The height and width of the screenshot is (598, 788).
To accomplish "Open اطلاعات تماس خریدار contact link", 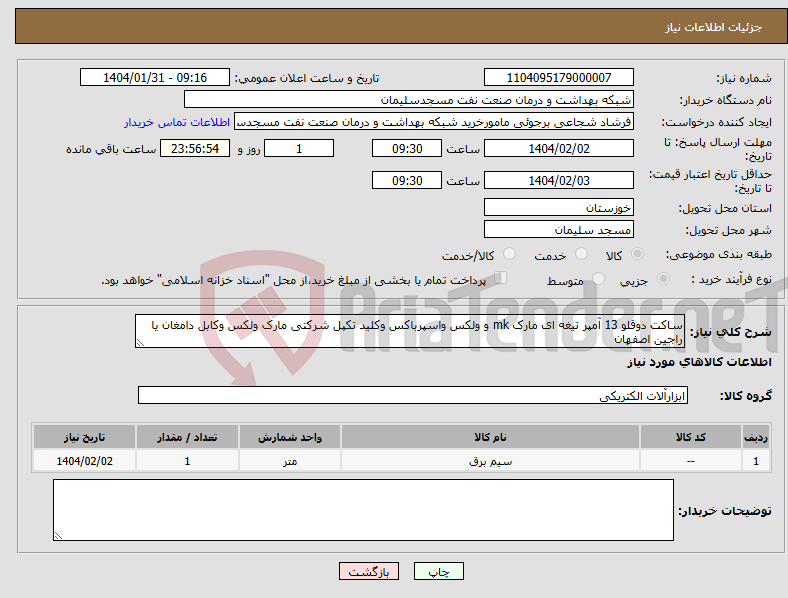I will tap(177, 122).
